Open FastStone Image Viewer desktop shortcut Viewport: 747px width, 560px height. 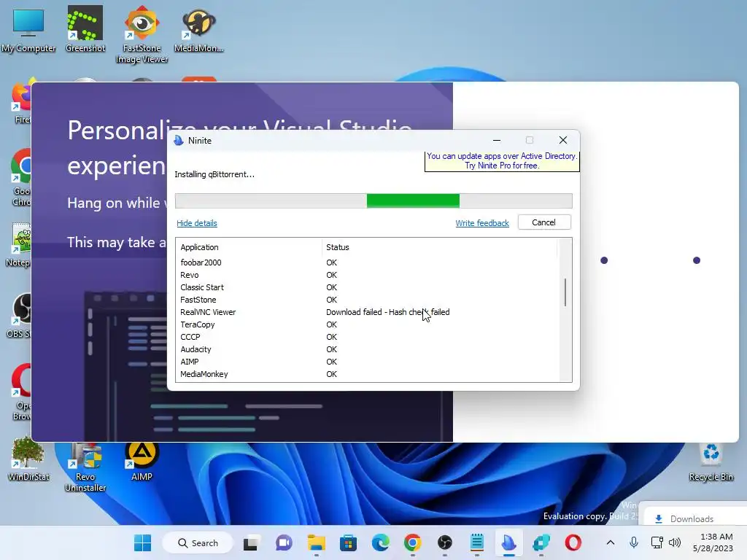[142, 35]
